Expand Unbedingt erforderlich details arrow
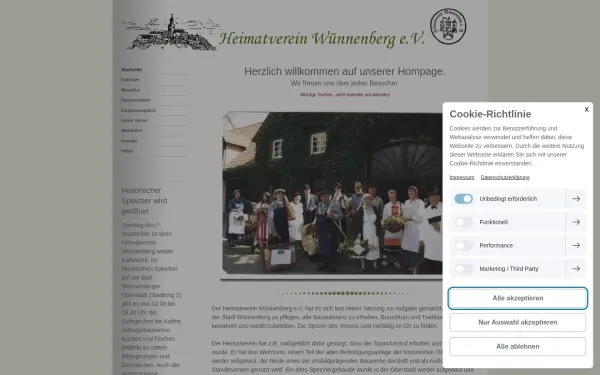The height and width of the screenshot is (375, 600). (x=576, y=199)
